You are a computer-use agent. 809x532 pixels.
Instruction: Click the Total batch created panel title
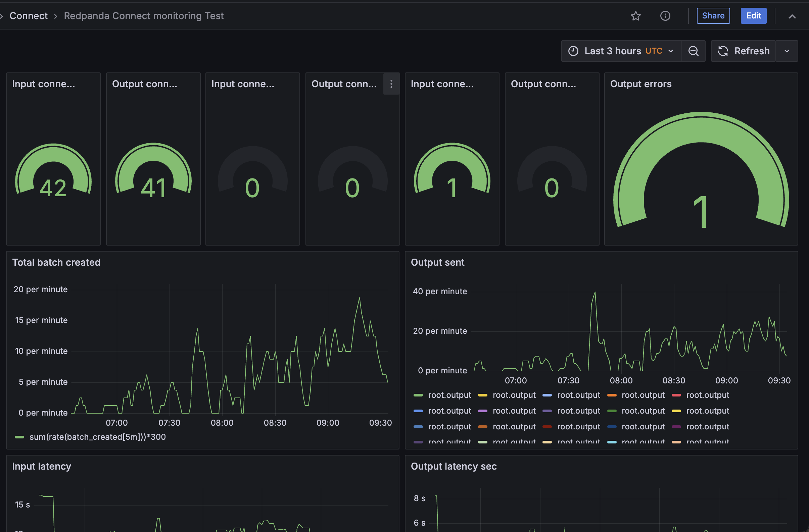(x=56, y=262)
